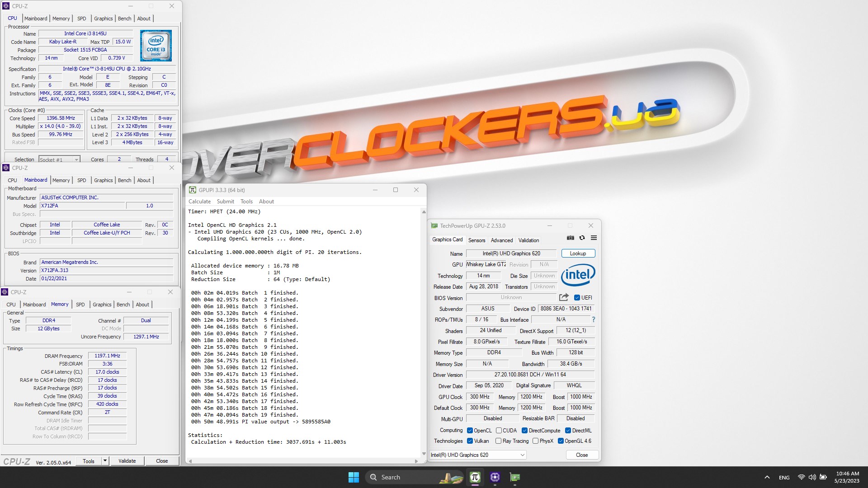Click CPU-Z icon in Mainboard window title bar
868x488 pixels.
coord(6,168)
